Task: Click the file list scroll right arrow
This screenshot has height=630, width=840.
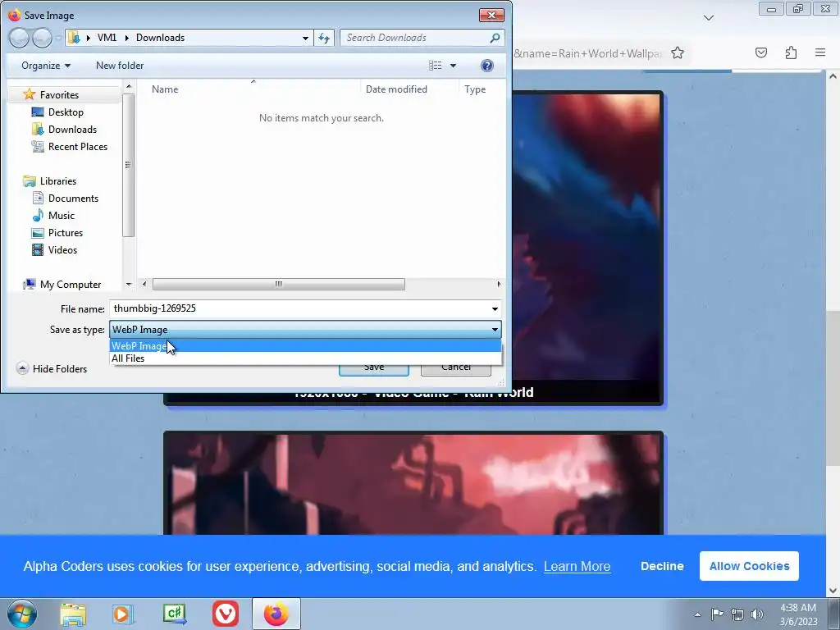Action: click(499, 284)
